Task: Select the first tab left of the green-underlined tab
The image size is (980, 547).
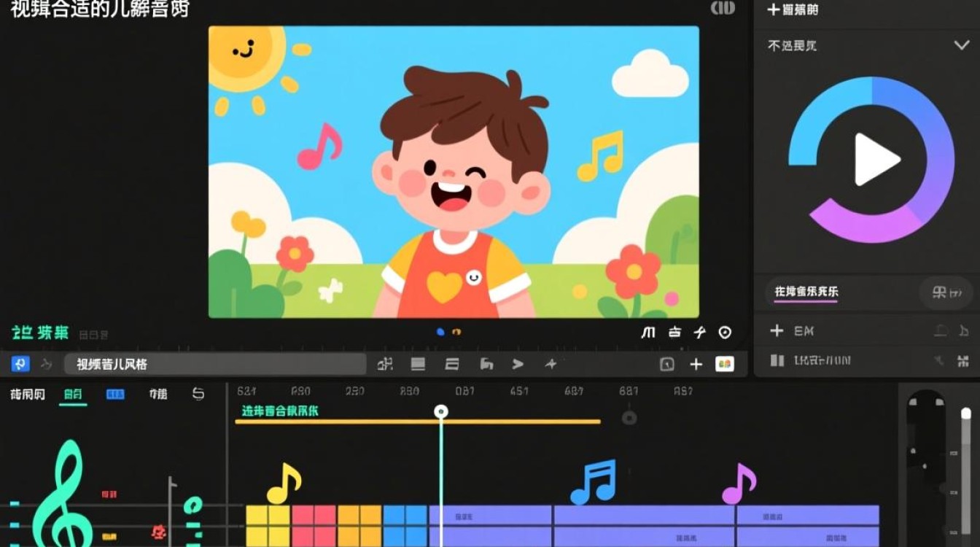Action: pos(28,395)
